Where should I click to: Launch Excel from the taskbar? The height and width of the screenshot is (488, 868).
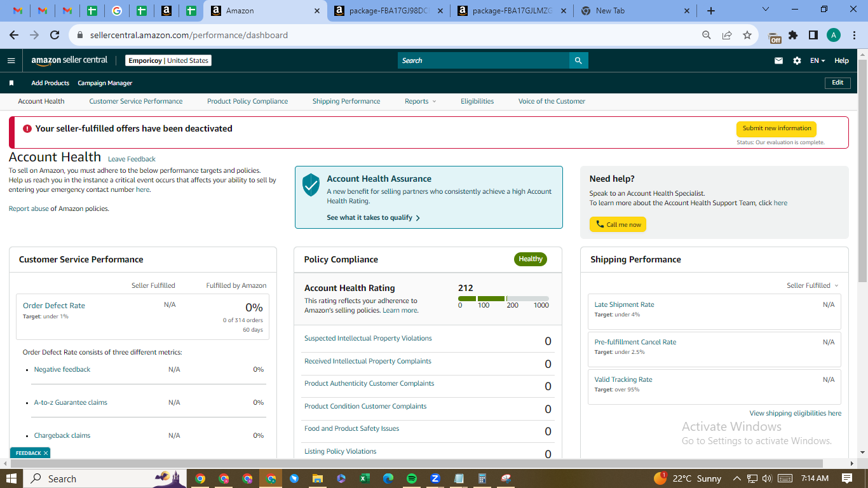click(365, 478)
